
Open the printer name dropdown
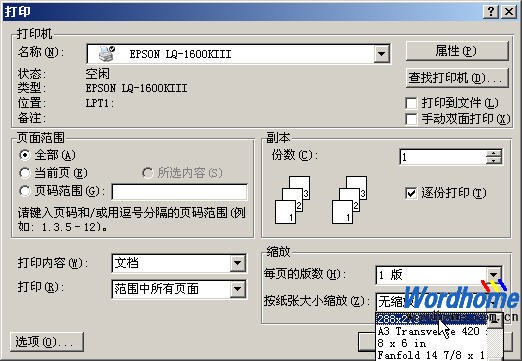click(381, 54)
